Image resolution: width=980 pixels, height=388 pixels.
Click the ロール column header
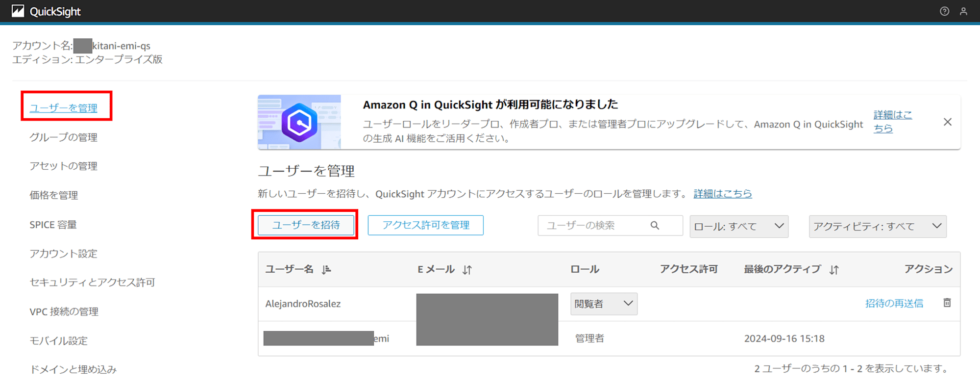tap(585, 269)
